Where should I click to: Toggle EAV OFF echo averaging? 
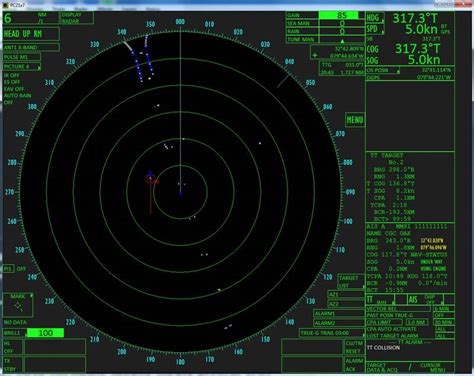point(14,89)
